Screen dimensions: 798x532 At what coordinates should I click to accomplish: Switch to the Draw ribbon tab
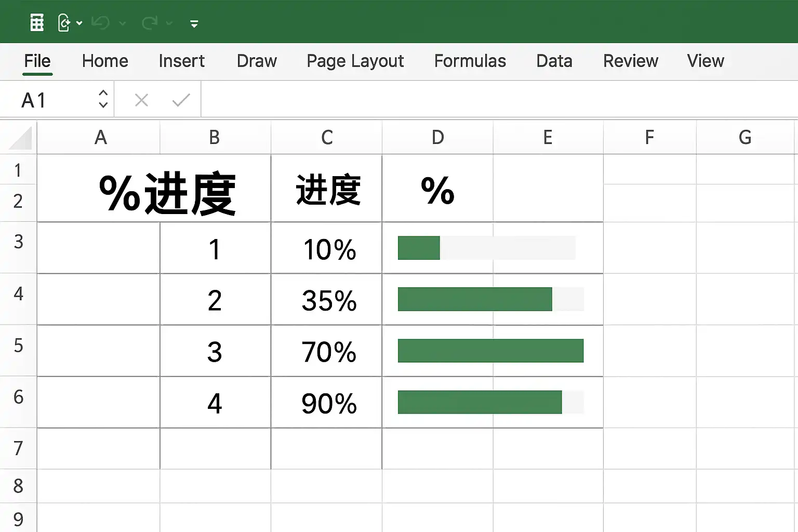(x=256, y=61)
